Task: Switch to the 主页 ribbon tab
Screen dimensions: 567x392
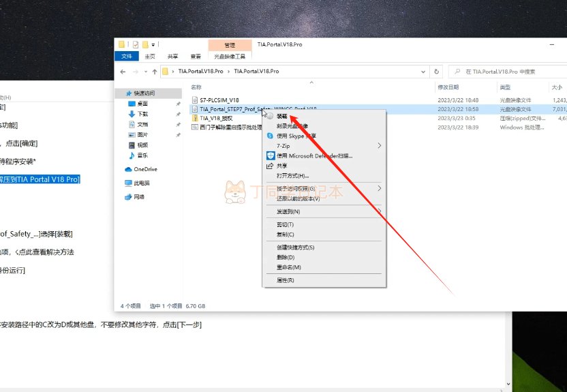Action: coord(150,56)
